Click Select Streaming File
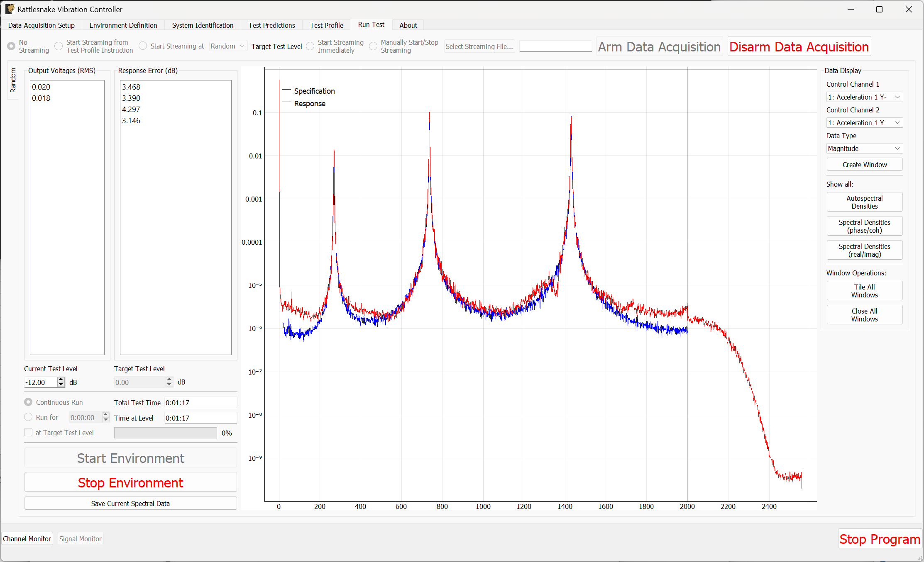924x562 pixels. [479, 46]
